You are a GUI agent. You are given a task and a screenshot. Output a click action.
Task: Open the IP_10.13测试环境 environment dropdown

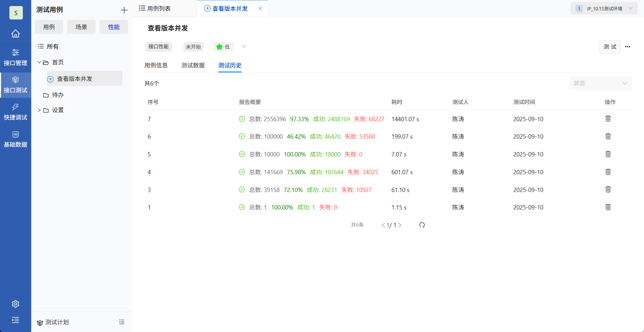603,8
